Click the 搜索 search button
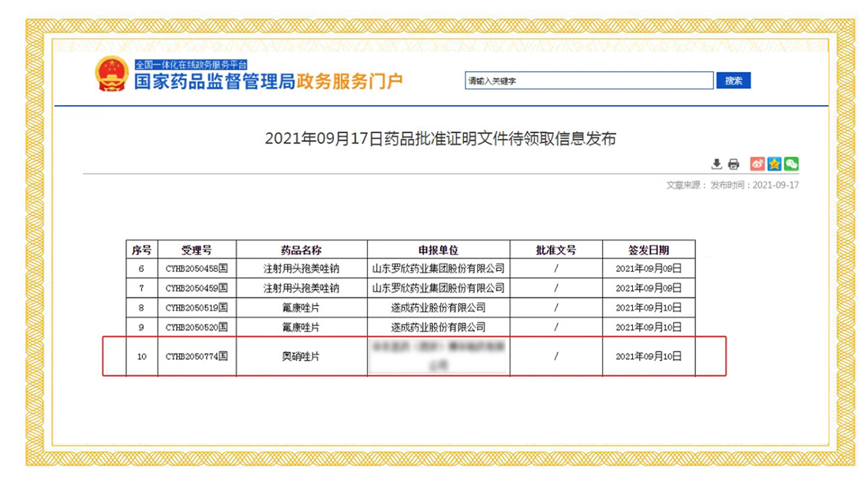868x484 pixels. click(x=733, y=81)
